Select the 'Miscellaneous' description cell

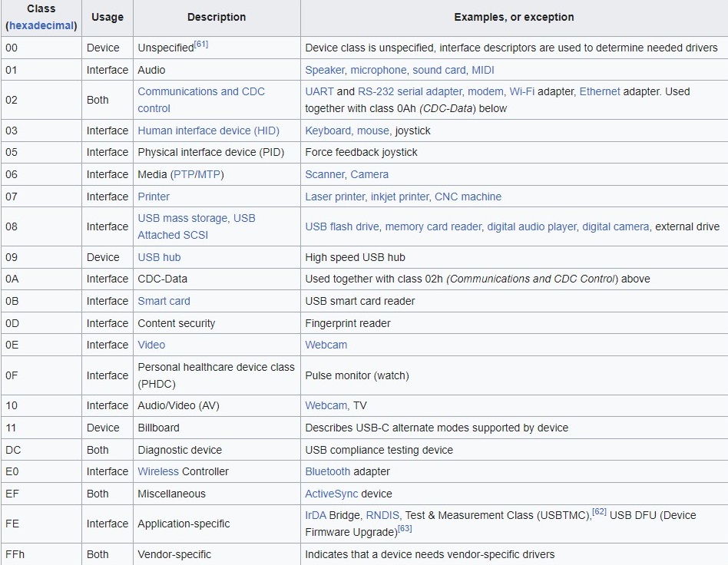pos(217,494)
